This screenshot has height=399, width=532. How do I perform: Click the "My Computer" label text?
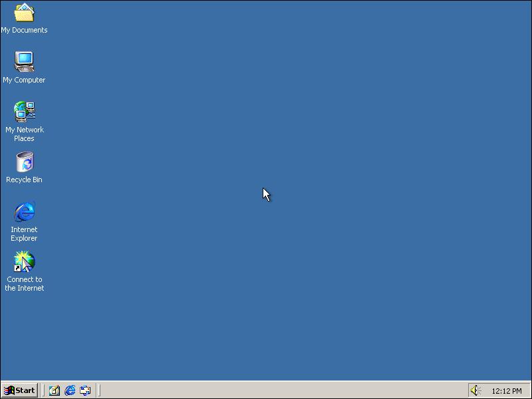(24, 80)
